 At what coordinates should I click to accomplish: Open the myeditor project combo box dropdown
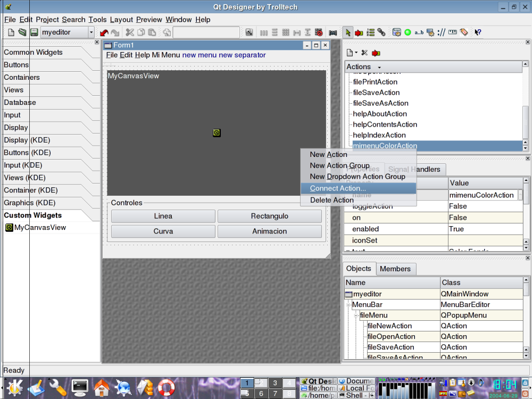point(91,32)
